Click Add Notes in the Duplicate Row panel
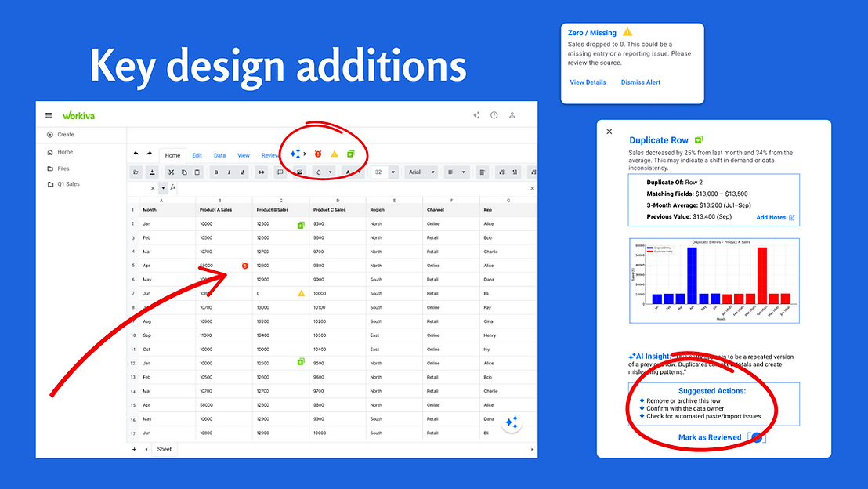The image size is (868, 489). point(776,218)
